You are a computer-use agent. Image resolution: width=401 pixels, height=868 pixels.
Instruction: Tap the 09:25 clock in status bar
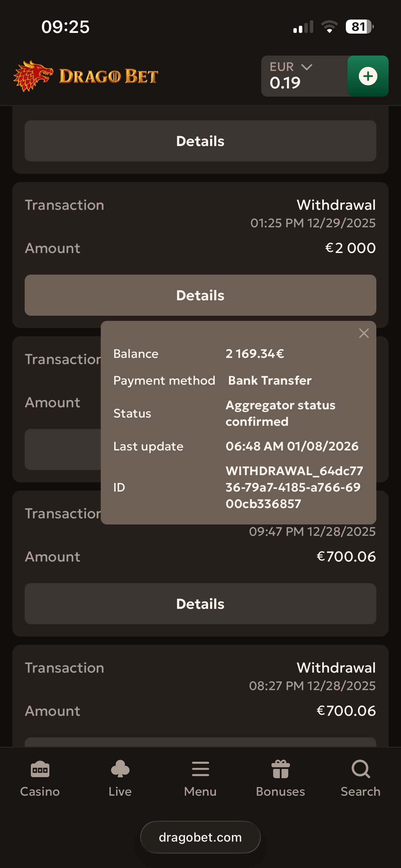65,27
